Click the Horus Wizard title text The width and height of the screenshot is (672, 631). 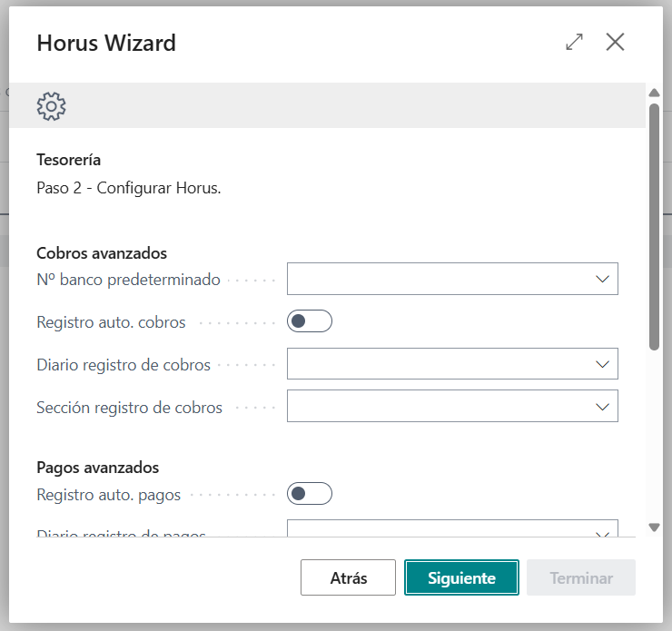coord(106,43)
